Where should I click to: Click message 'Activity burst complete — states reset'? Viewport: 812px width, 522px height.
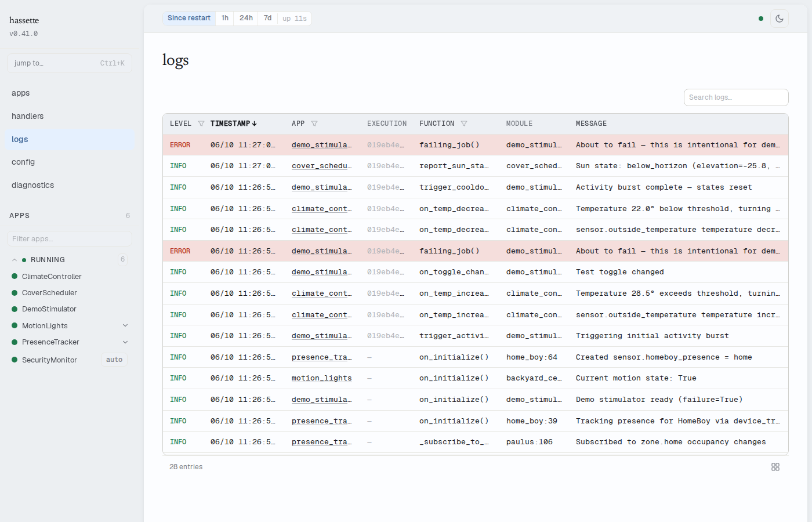664,187
